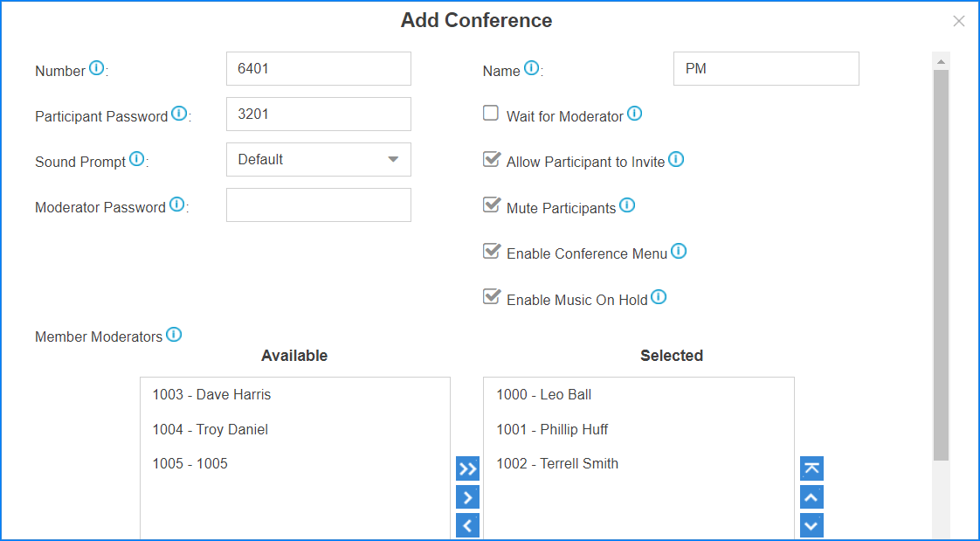Click the info icon for Mute Participants

click(627, 205)
